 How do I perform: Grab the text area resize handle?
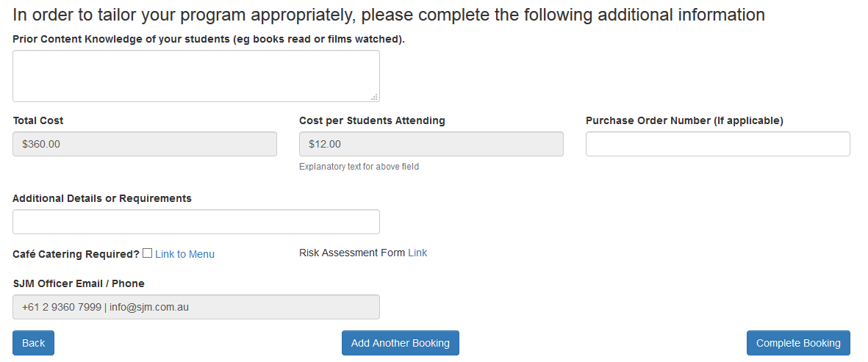(374, 96)
